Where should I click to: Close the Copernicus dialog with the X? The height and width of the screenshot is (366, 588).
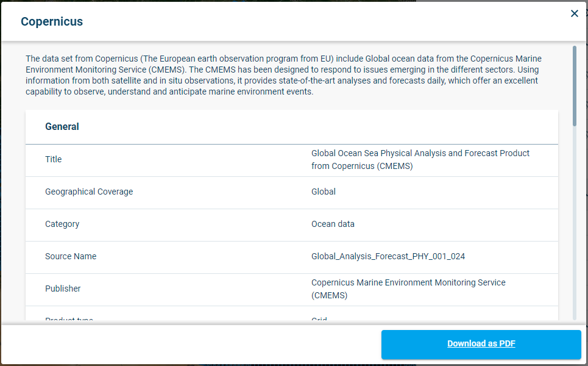(574, 13)
